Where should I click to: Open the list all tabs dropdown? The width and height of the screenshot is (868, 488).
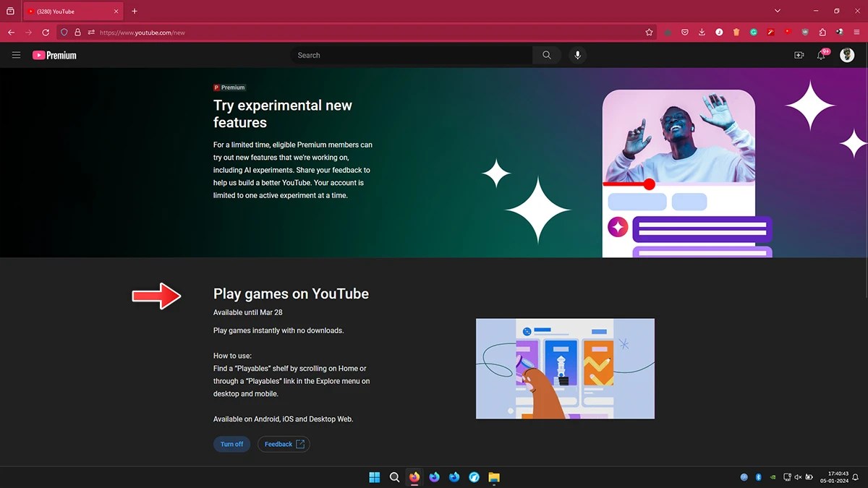[778, 11]
